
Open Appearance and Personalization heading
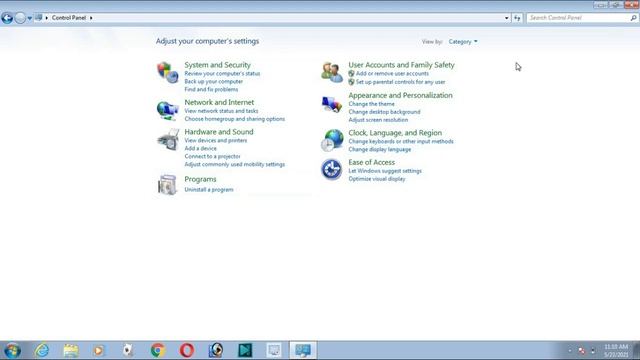point(400,95)
